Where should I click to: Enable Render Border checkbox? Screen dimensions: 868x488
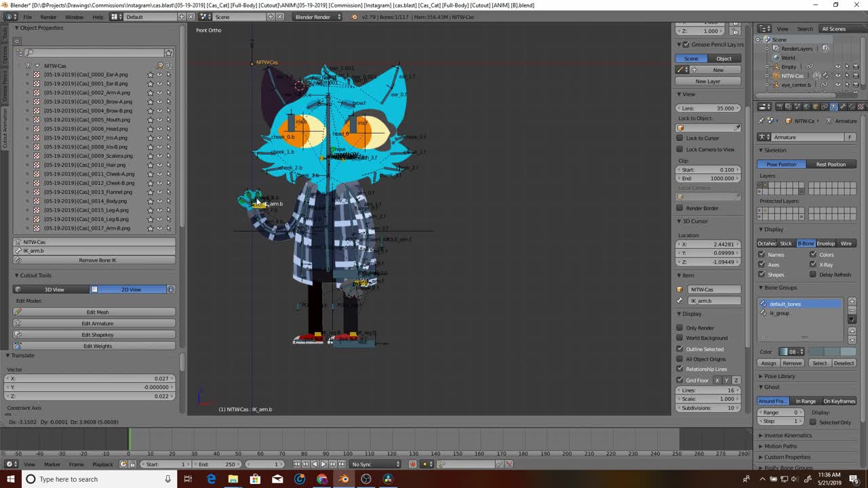pyautogui.click(x=680, y=208)
